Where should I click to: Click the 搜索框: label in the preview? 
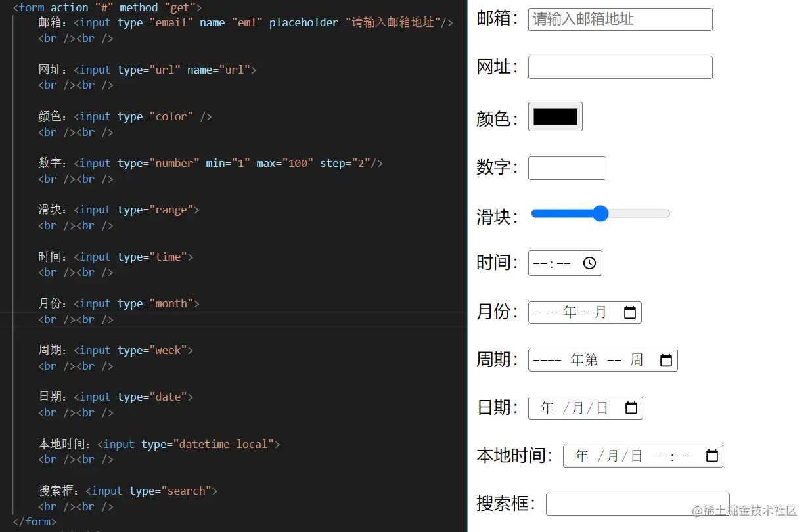pos(507,504)
